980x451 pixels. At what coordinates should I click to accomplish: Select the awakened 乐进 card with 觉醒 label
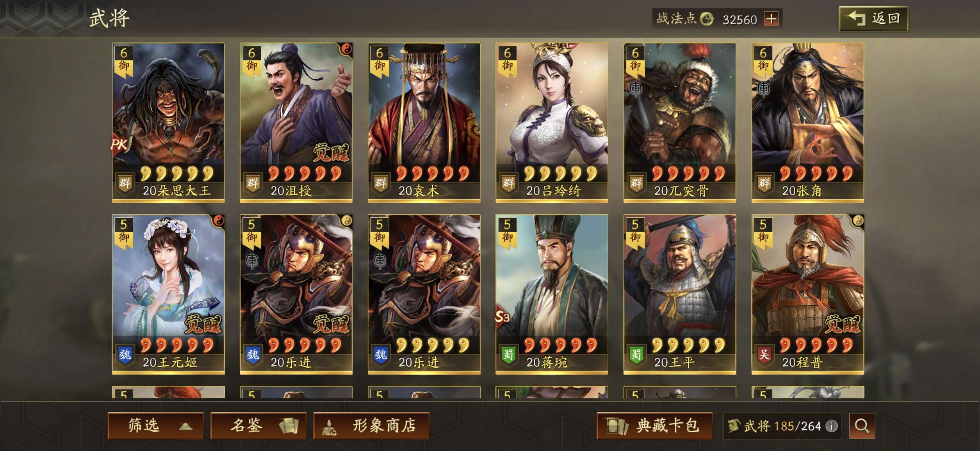click(x=296, y=294)
